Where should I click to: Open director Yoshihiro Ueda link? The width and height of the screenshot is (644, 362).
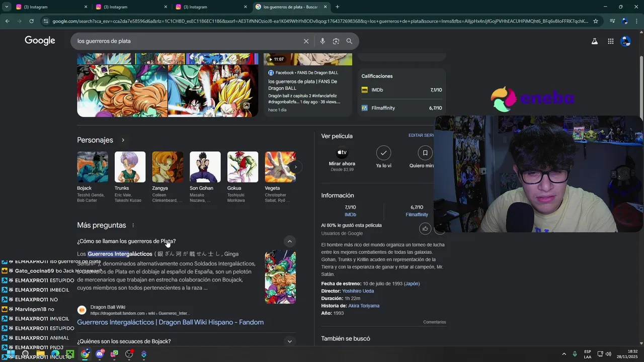click(x=358, y=291)
